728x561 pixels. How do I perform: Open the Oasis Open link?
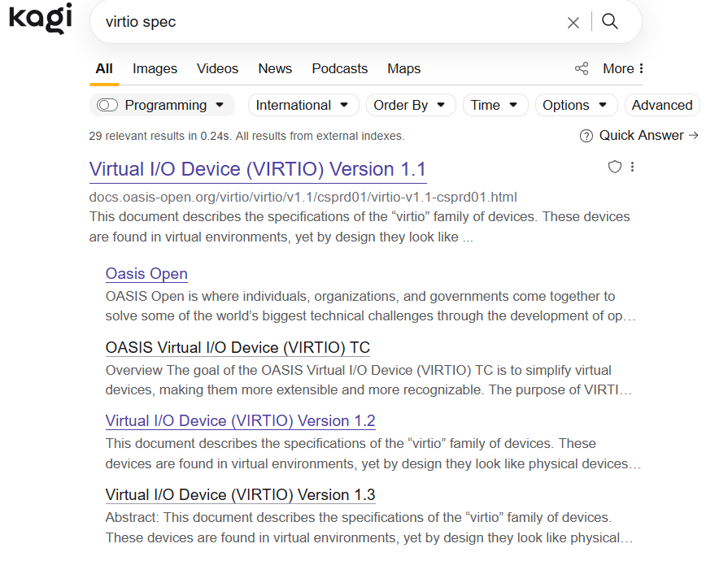[x=146, y=274]
